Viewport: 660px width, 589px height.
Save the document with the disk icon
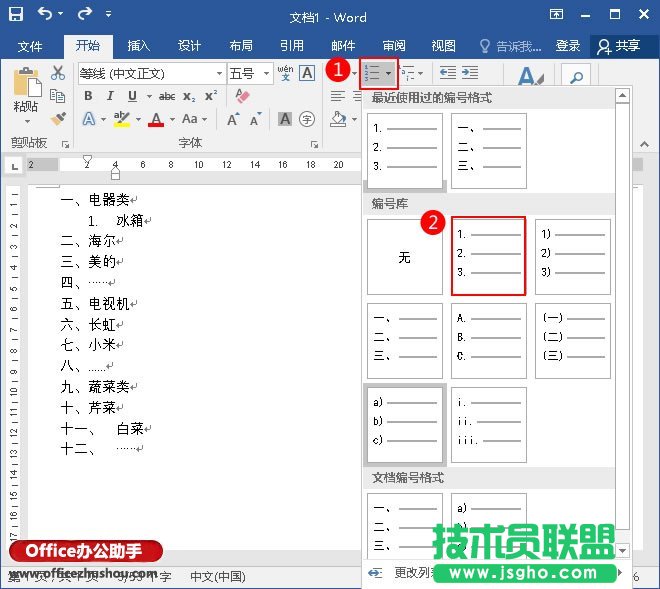point(16,14)
